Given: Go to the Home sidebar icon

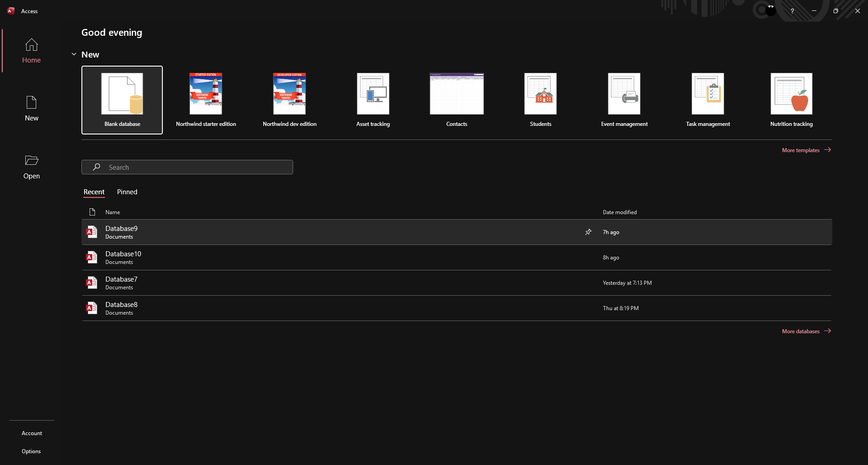Looking at the screenshot, I should (x=31, y=51).
